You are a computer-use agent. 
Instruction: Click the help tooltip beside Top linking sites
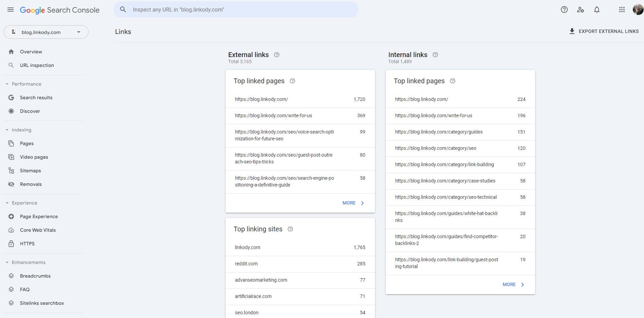290,229
